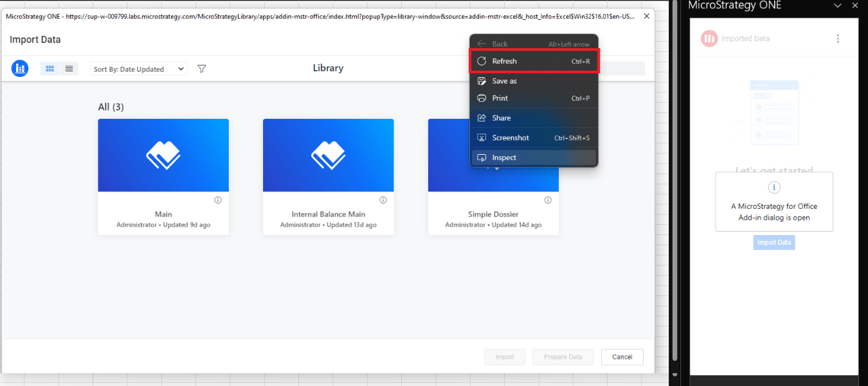Expand the MicroStrategy ONE pane options chevron
This screenshot has width=868, height=386.
pyautogui.click(x=838, y=6)
